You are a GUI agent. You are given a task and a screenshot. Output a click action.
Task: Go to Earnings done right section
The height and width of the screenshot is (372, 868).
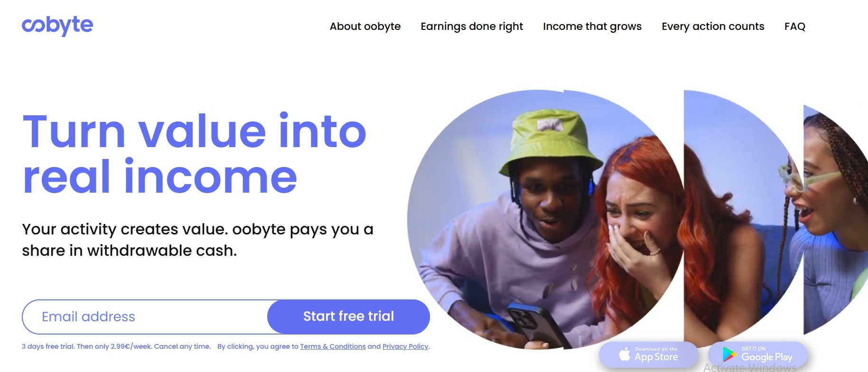pyautogui.click(x=472, y=27)
